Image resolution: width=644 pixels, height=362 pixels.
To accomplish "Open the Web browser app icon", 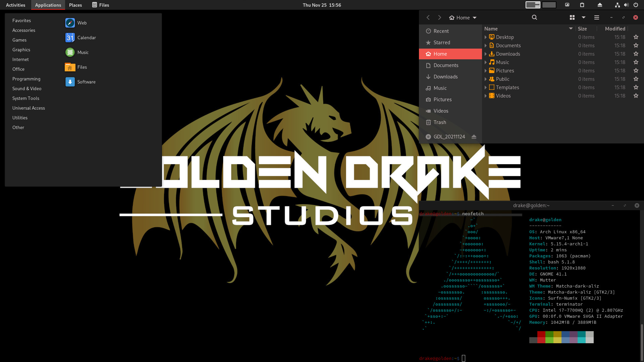I will point(70,23).
